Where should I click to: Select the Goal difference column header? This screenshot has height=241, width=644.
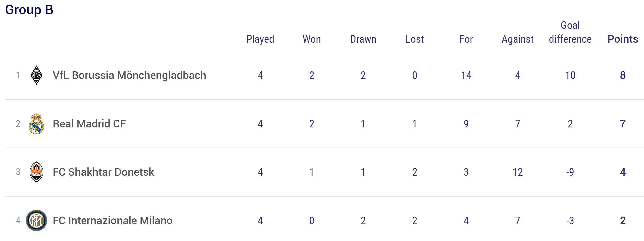(570, 32)
